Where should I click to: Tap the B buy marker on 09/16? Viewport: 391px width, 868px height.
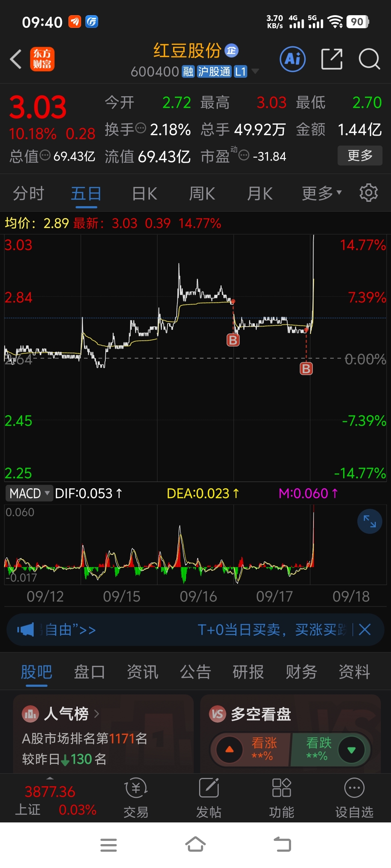[x=233, y=340]
